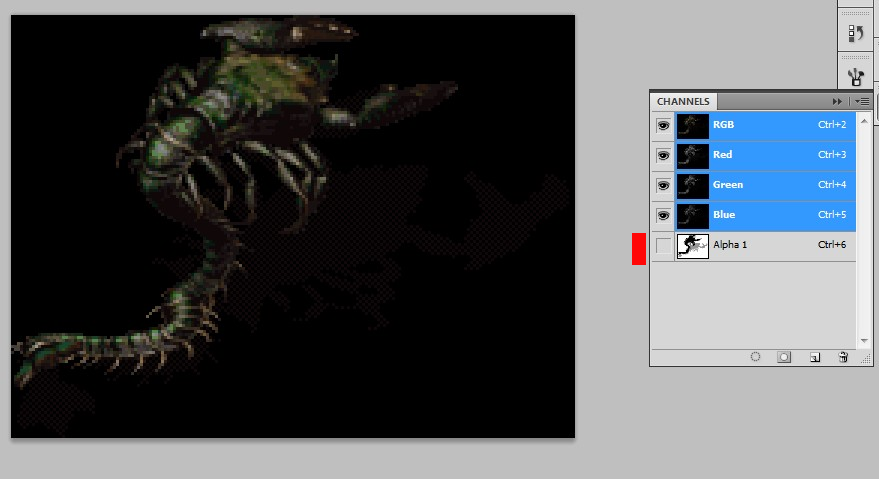879x479 pixels.
Task: Toggle visibility eye of RGB channel
Action: pos(663,126)
